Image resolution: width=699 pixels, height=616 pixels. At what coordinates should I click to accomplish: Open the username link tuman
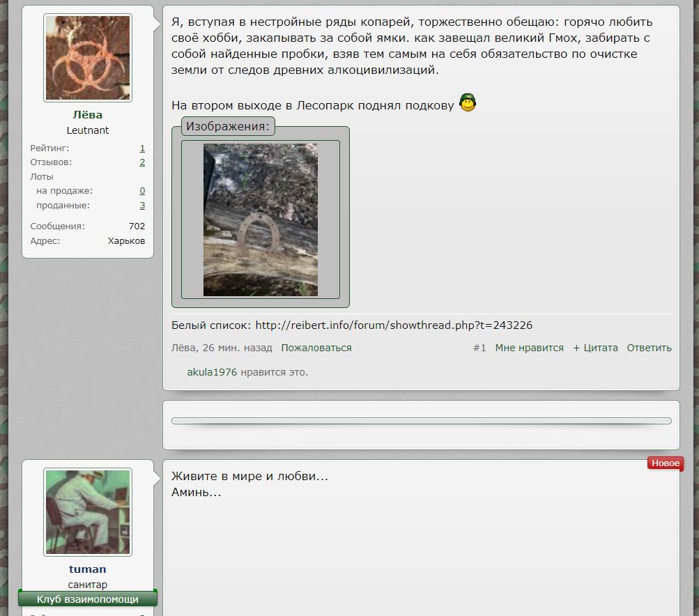point(87,569)
